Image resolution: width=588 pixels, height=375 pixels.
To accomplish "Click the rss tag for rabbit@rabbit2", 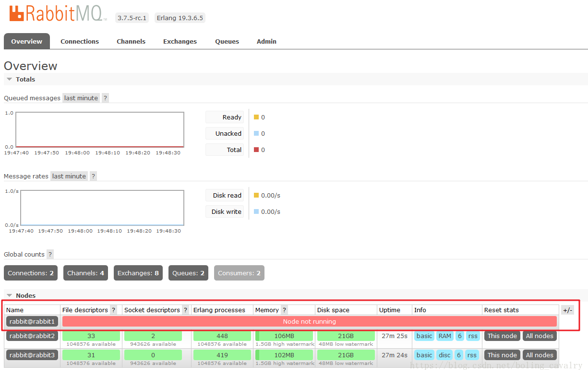I will [473, 336].
